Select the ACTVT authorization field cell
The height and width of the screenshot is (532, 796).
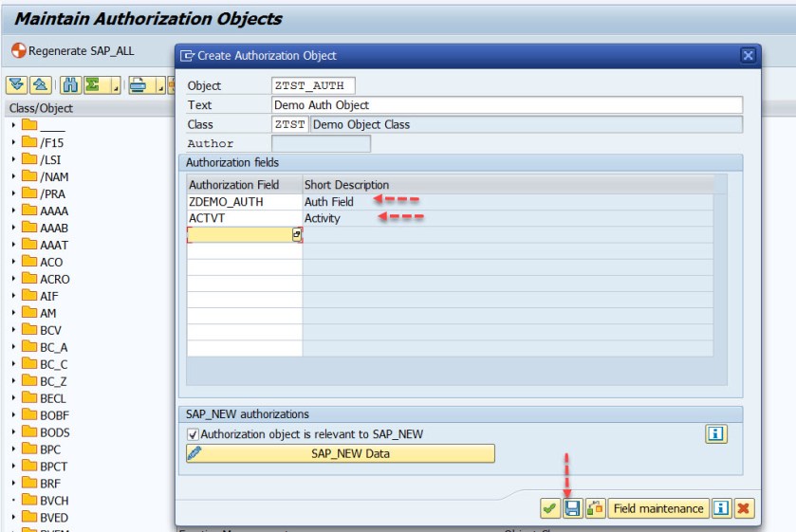click(x=245, y=218)
